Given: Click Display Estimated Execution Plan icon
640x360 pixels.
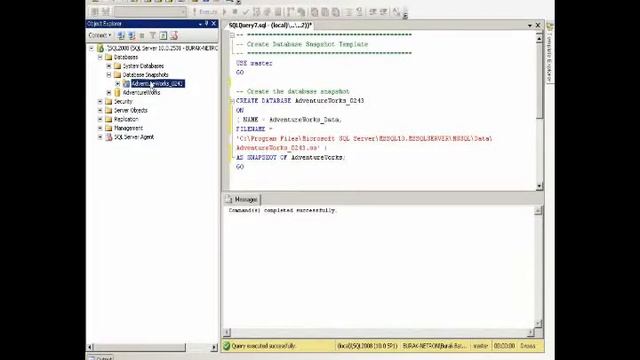Looking at the screenshot, I should tap(256, 12).
